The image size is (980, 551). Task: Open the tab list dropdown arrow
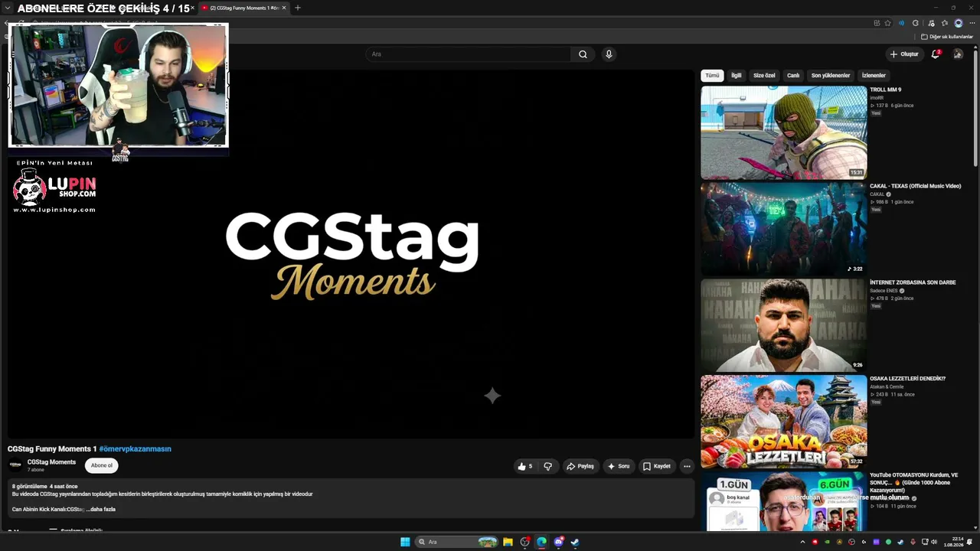[x=7, y=8]
